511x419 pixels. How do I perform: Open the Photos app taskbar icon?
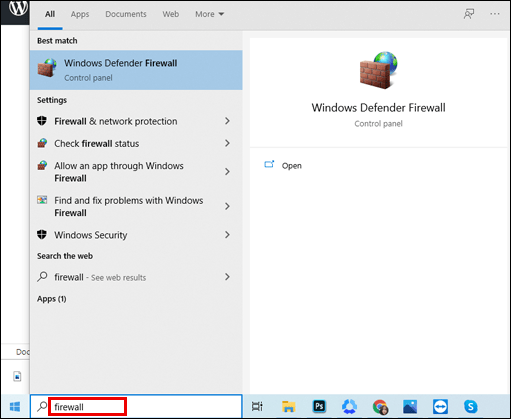pos(410,407)
